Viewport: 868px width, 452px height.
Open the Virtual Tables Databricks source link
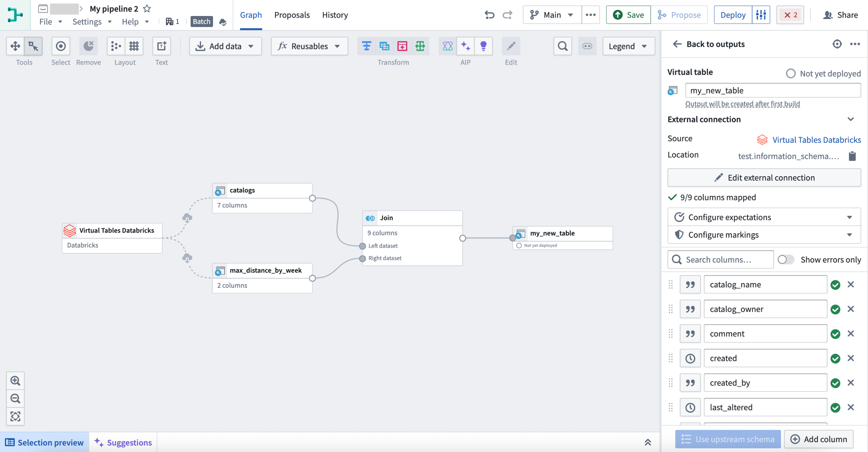817,139
